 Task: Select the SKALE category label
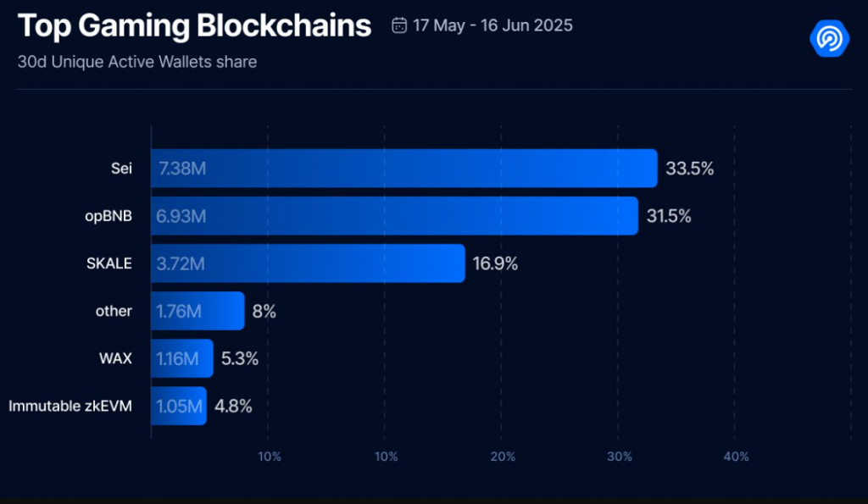110,263
